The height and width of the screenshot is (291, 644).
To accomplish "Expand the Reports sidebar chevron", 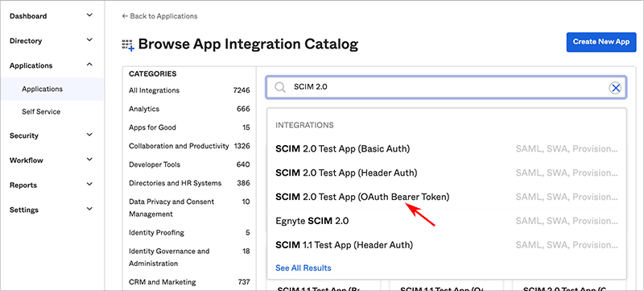I will coord(89,185).
